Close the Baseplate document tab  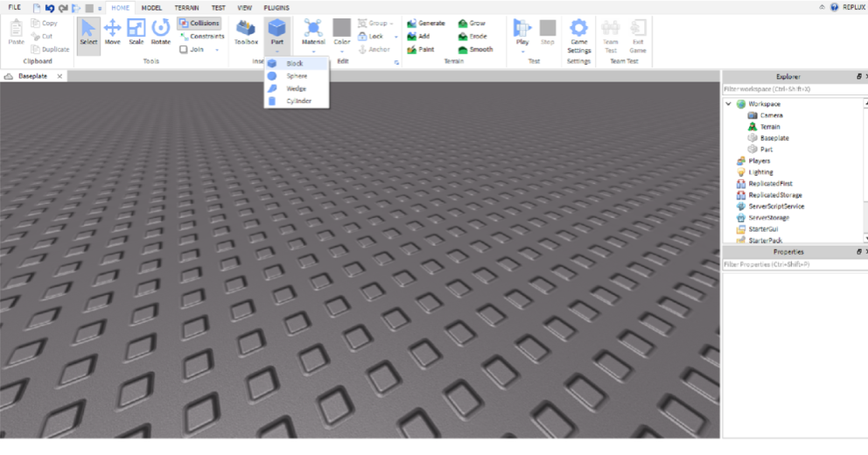(59, 76)
